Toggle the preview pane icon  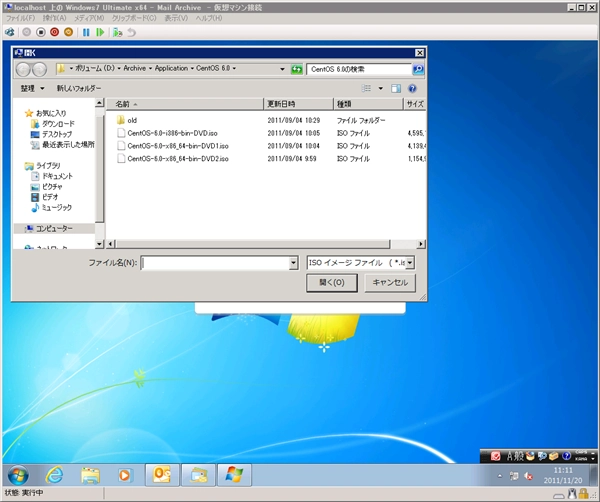click(x=396, y=88)
